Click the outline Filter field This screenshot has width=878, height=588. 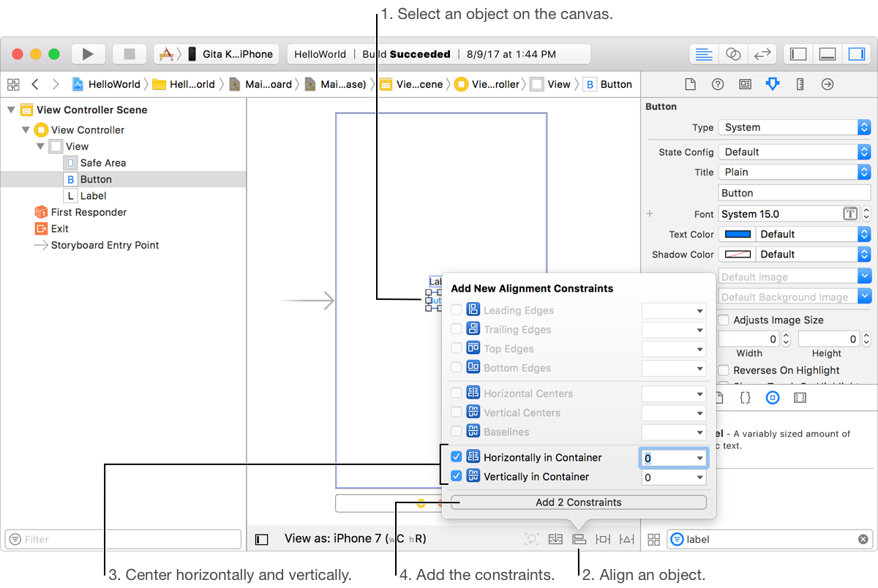point(123,540)
